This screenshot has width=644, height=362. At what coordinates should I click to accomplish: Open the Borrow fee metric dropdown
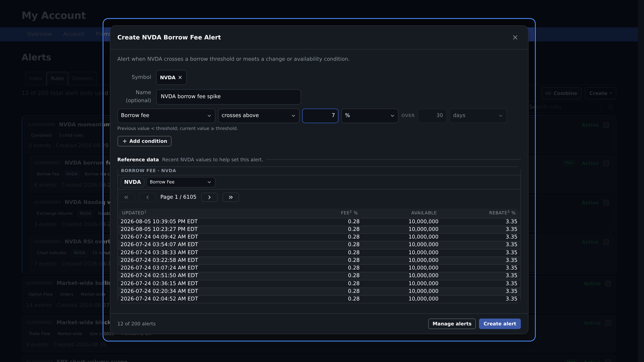[x=166, y=115]
